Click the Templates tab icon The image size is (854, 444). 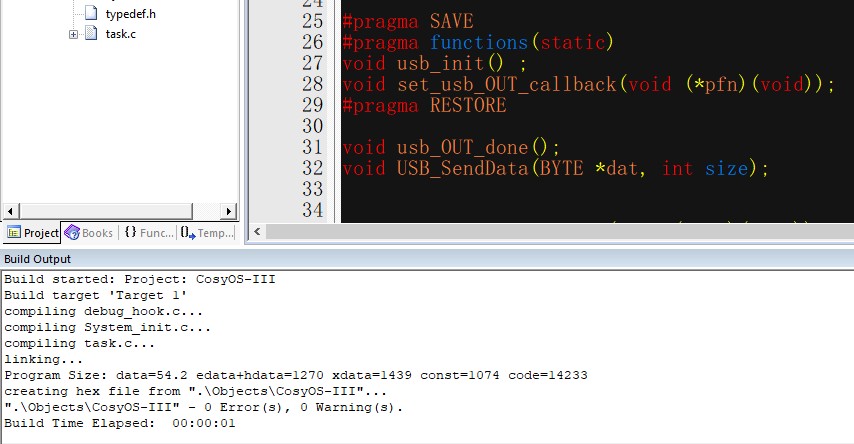point(187,233)
